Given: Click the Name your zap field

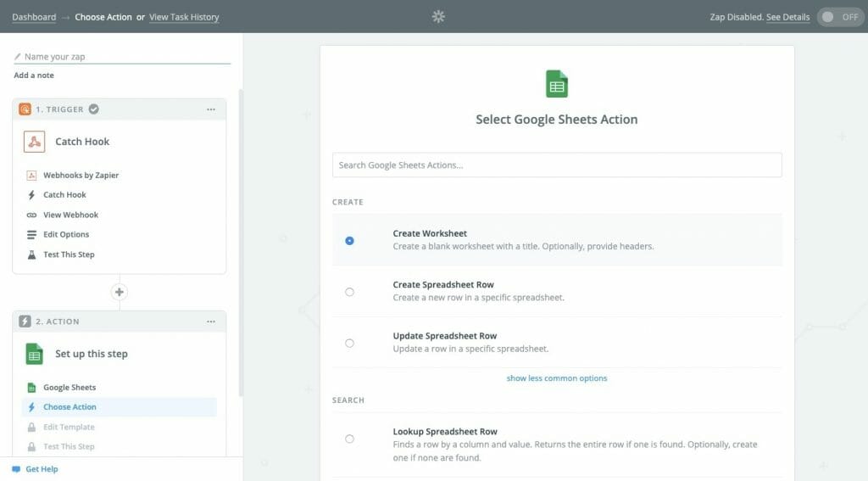Looking at the screenshot, I should 122,57.
